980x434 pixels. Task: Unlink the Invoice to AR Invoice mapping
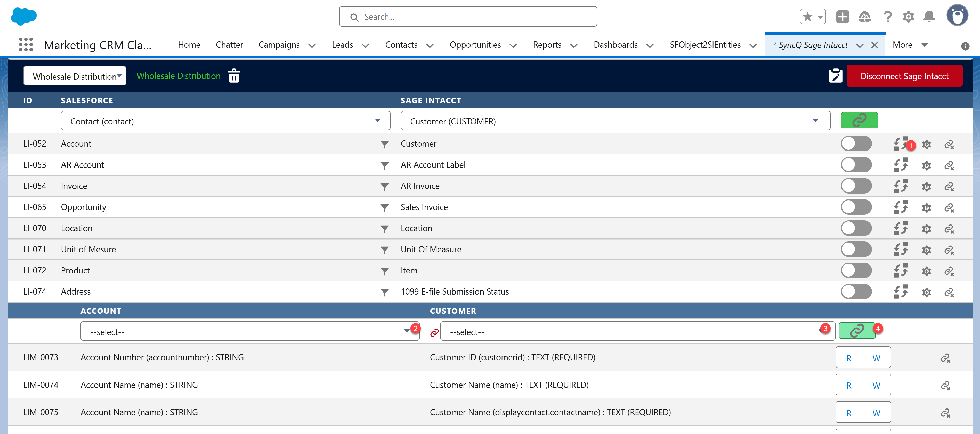pos(949,187)
